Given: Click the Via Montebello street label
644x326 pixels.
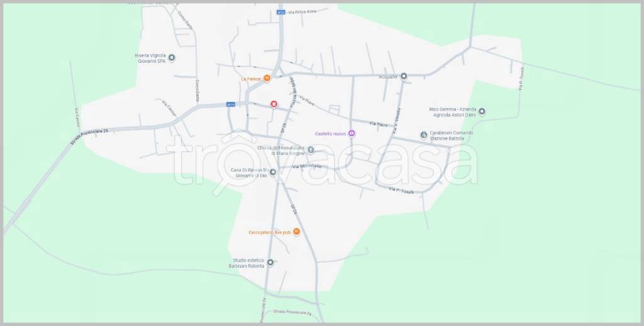Looking at the screenshot, I should (307, 166).
